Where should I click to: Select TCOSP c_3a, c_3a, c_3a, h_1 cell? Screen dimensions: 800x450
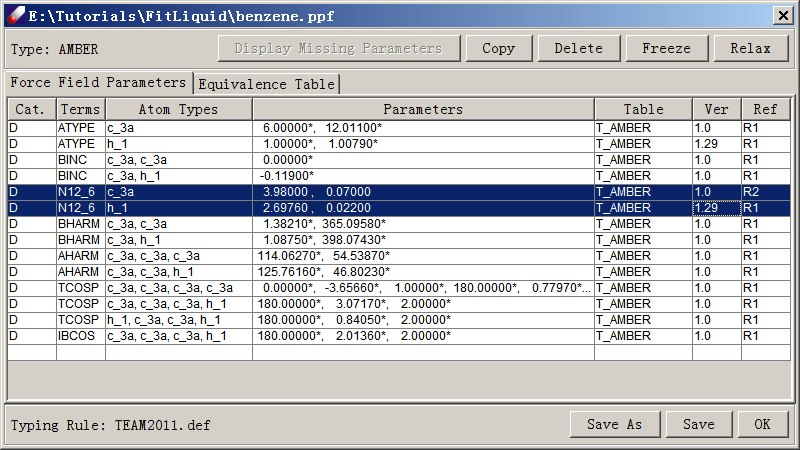click(x=179, y=304)
